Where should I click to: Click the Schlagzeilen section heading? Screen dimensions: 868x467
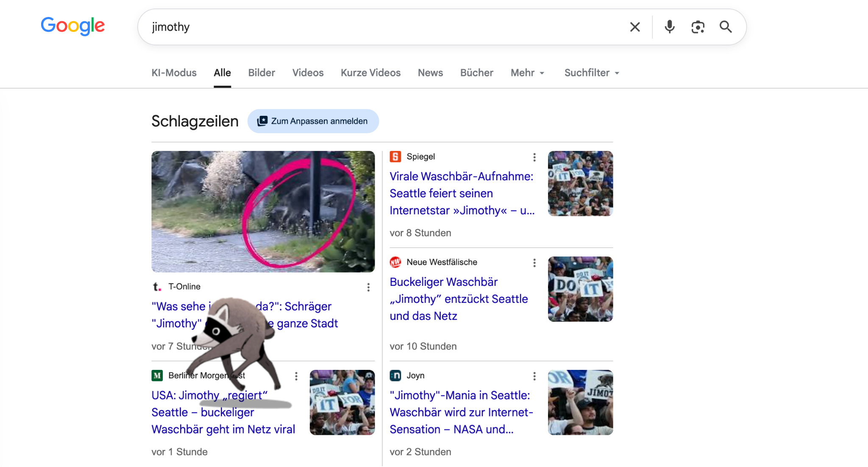195,121
